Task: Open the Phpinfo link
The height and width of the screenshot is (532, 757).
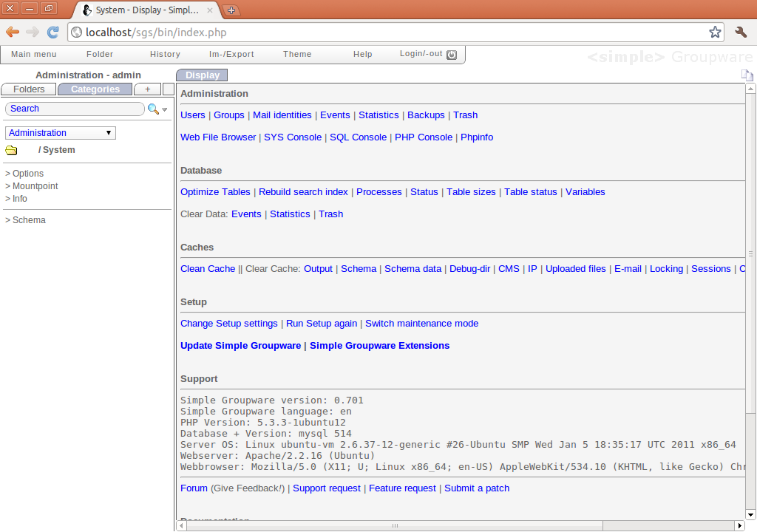Action: point(477,137)
